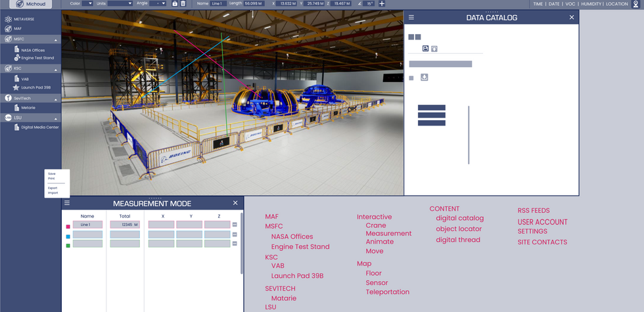Click the Total field showing 12345 M
The height and width of the screenshot is (312, 644).
(x=125, y=225)
